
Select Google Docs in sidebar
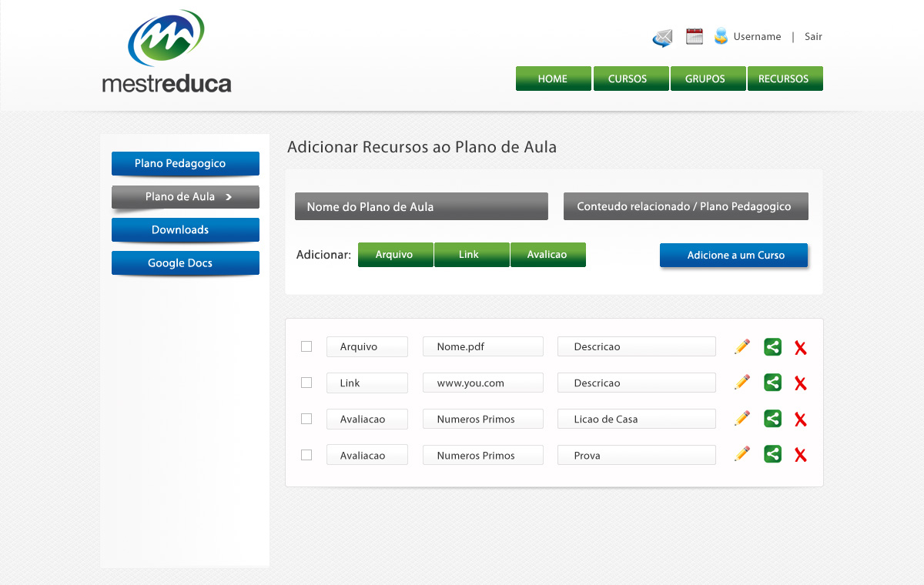pyautogui.click(x=186, y=262)
